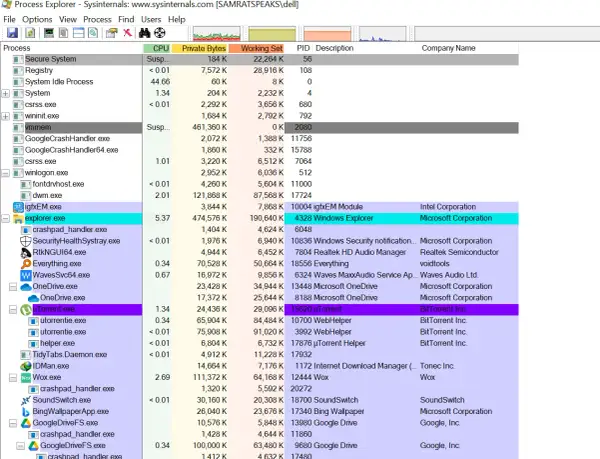
Task: Open the orange physical memory graph
Action: coord(327,34)
